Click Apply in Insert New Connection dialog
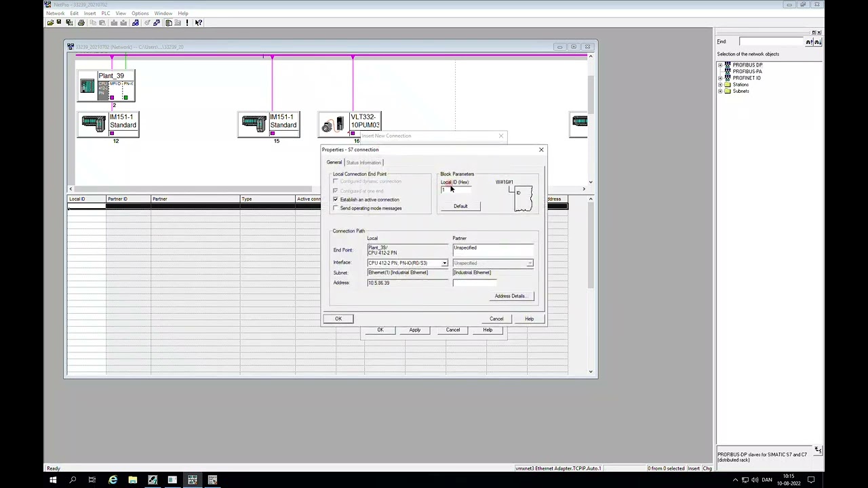 coord(415,330)
